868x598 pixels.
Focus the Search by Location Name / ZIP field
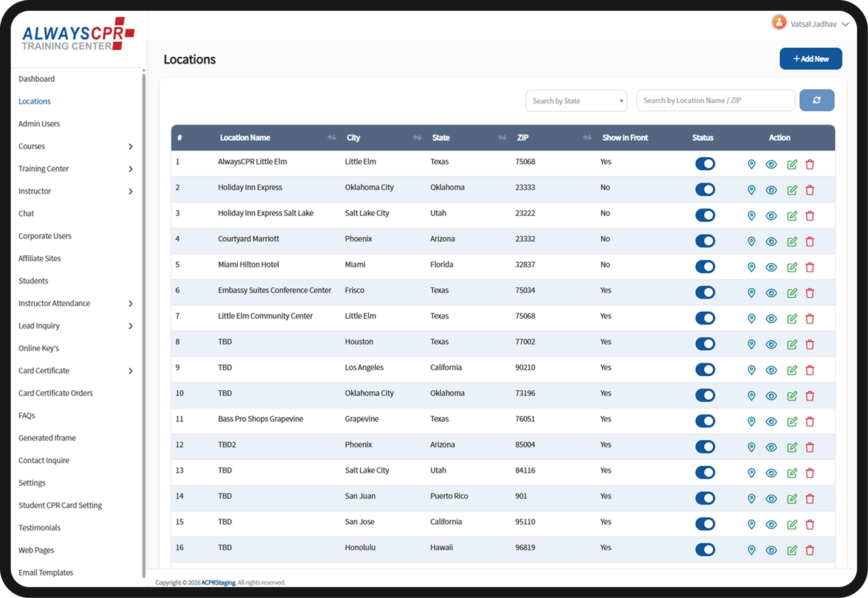tap(715, 100)
